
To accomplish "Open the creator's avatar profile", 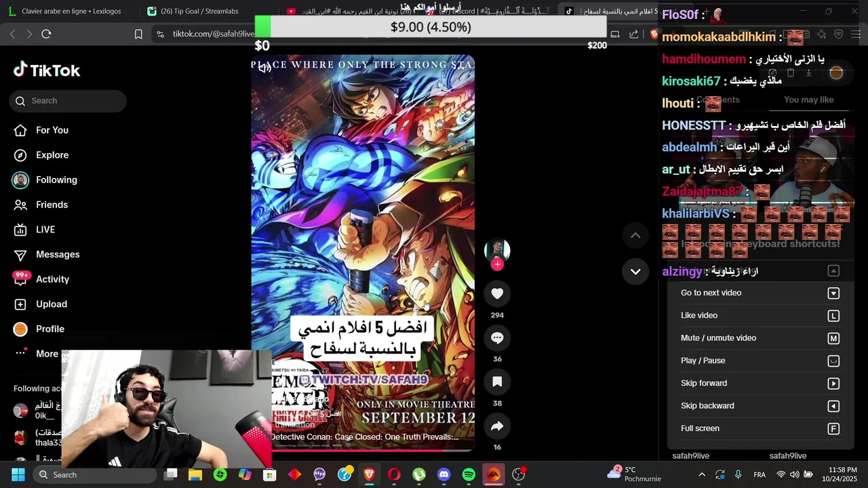I will point(497,249).
